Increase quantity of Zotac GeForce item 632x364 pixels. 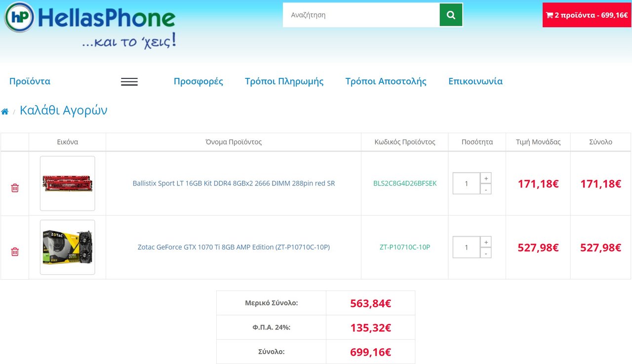(x=486, y=242)
